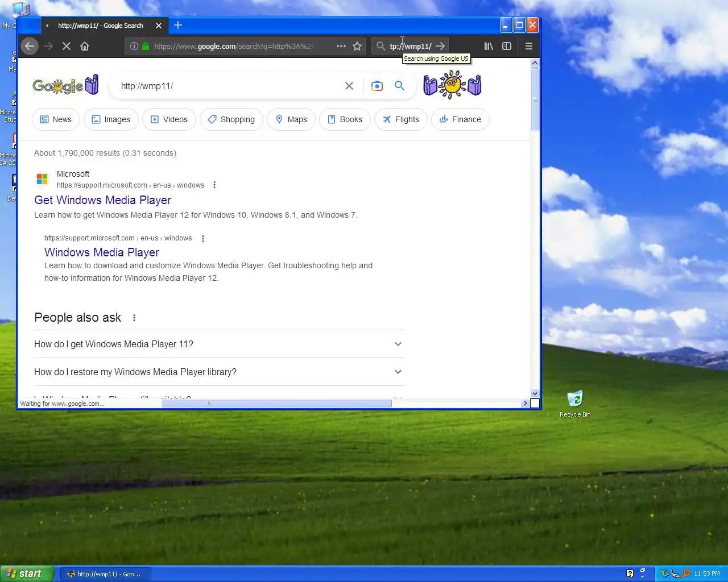Select the Images filter

coord(111,119)
